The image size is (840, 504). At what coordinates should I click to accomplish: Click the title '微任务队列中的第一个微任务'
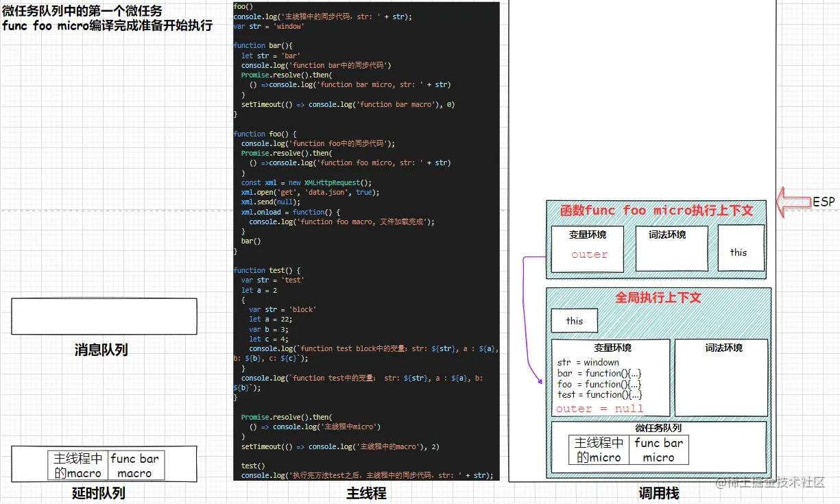point(82,11)
